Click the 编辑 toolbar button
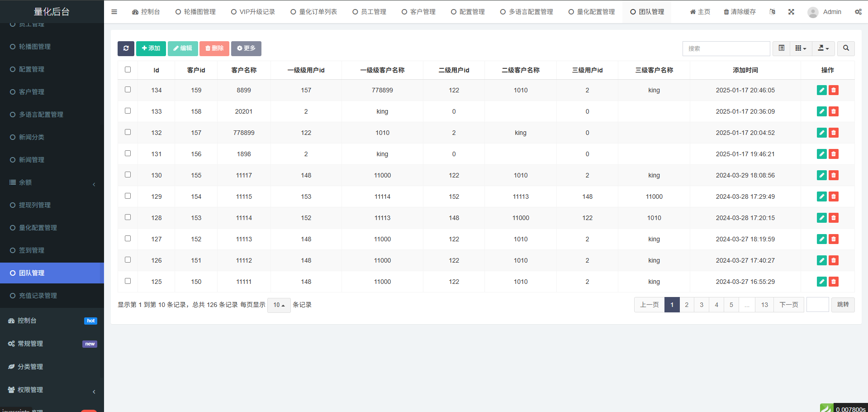868x412 pixels. point(183,48)
